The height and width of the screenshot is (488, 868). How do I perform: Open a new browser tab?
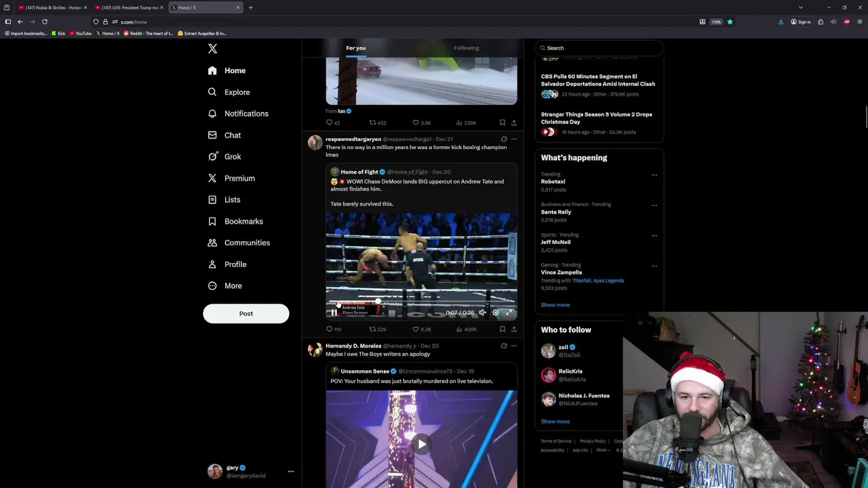click(x=250, y=7)
